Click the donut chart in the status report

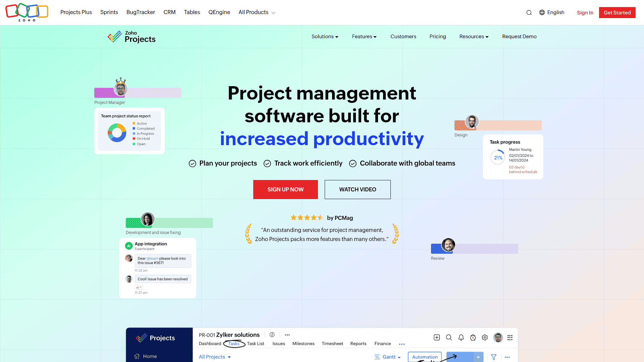(x=117, y=133)
